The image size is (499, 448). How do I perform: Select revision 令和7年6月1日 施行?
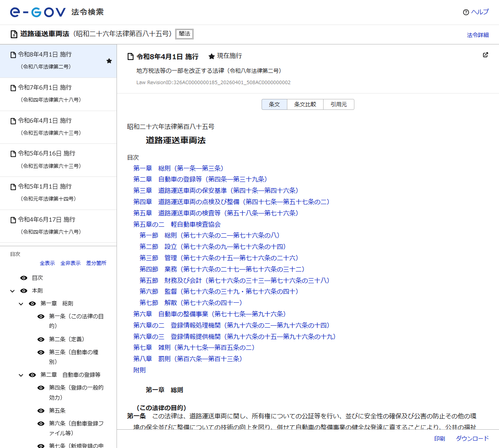[58, 94]
